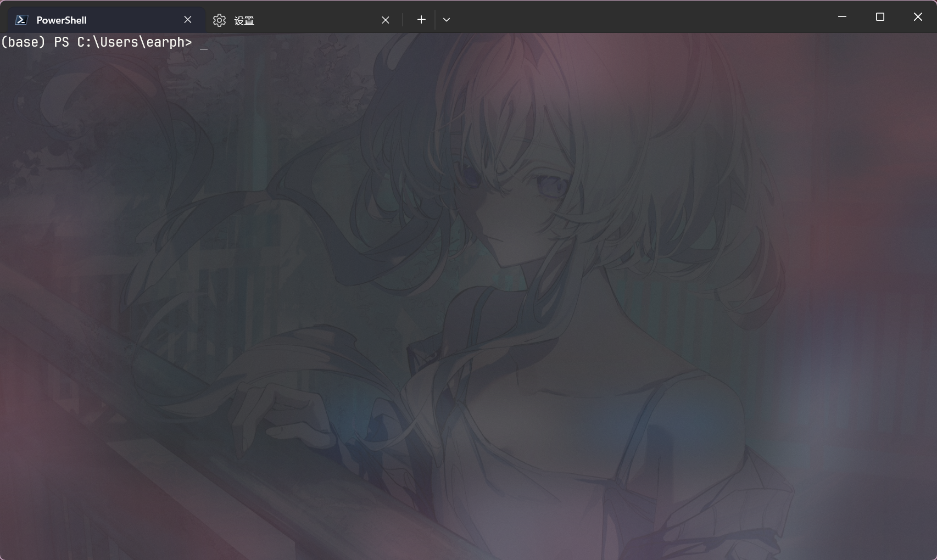
Task: Expand the new tab profile dropdown
Action: (x=447, y=20)
